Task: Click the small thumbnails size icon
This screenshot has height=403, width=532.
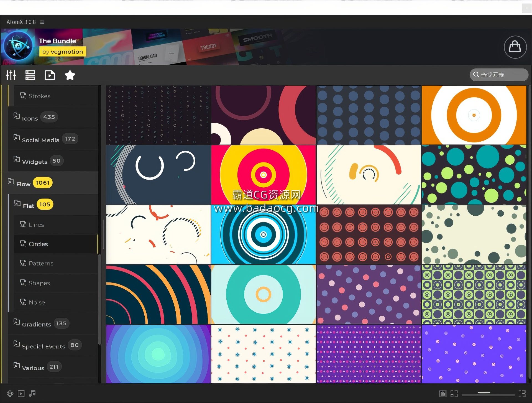Action: (454, 394)
